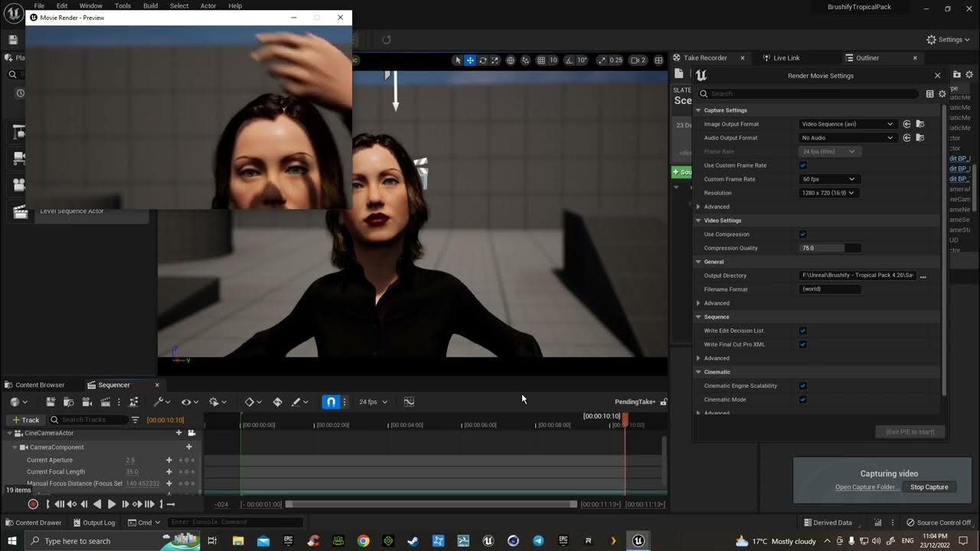Select the viewport select-mode arrow tool
Viewport: 980px width, 551px height.
coord(458,60)
